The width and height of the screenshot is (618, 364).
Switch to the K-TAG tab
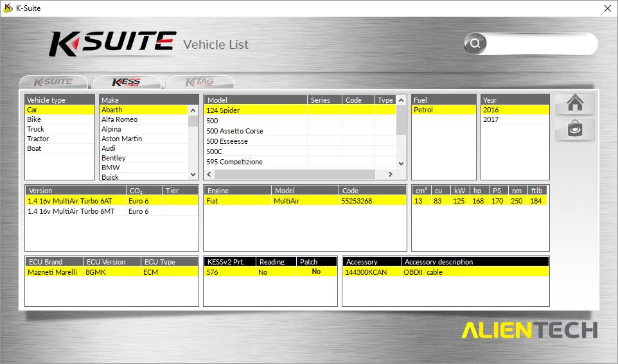click(x=199, y=82)
